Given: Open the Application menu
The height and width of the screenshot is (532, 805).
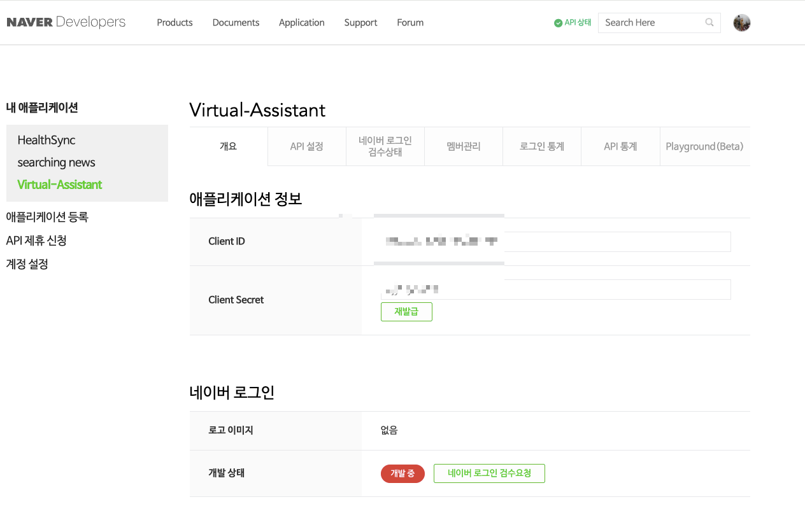Looking at the screenshot, I should pyautogui.click(x=302, y=22).
